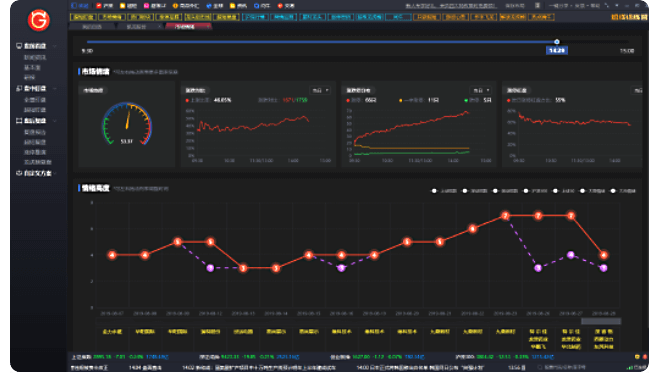Click the purple data point labeled 4
Image resolution: width=659 pixels, height=373 pixels.
coord(571,255)
